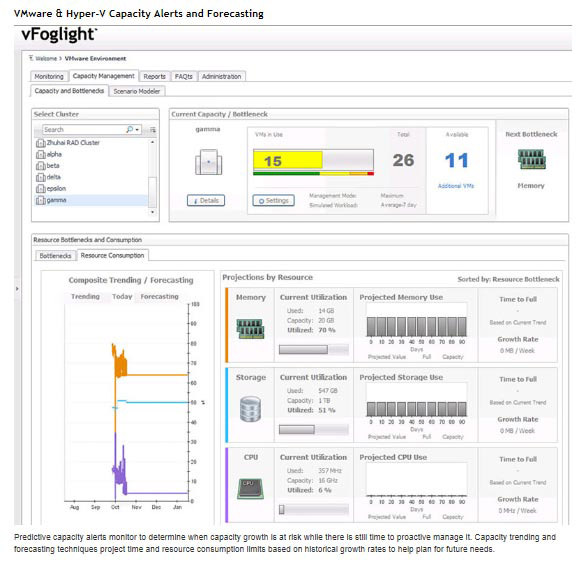Switch to Scenario Modeler sub-tab
586x561 pixels.
[137, 91]
